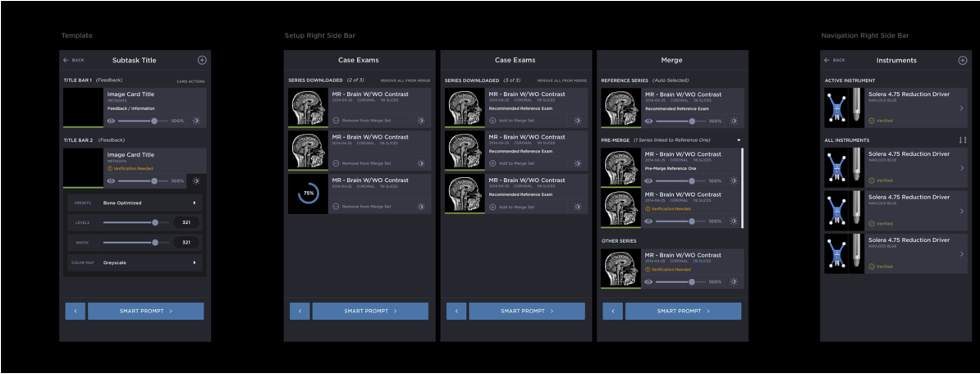Click brightness icon on Title Bar 1 card
980x374 pixels.
coord(196,121)
